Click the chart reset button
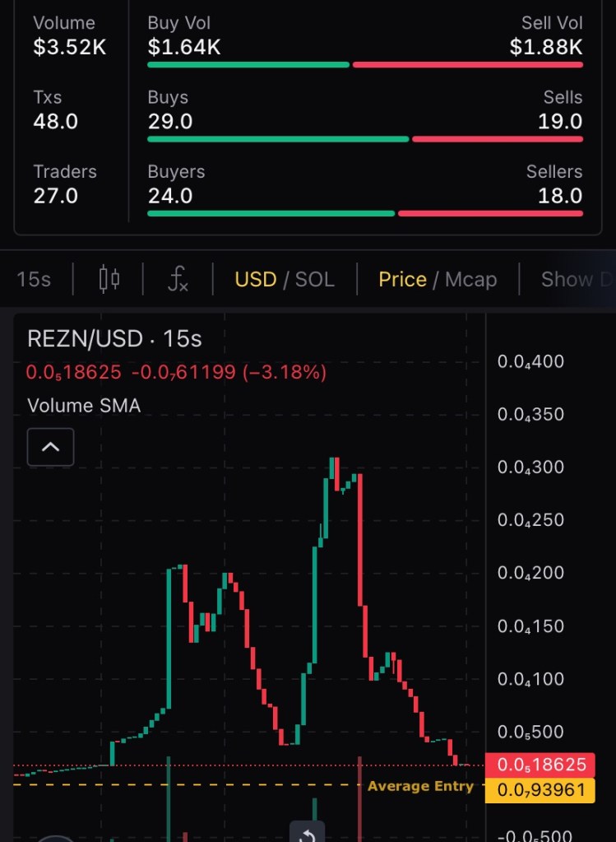Viewport: 616px width, 842px height. pyautogui.click(x=307, y=833)
